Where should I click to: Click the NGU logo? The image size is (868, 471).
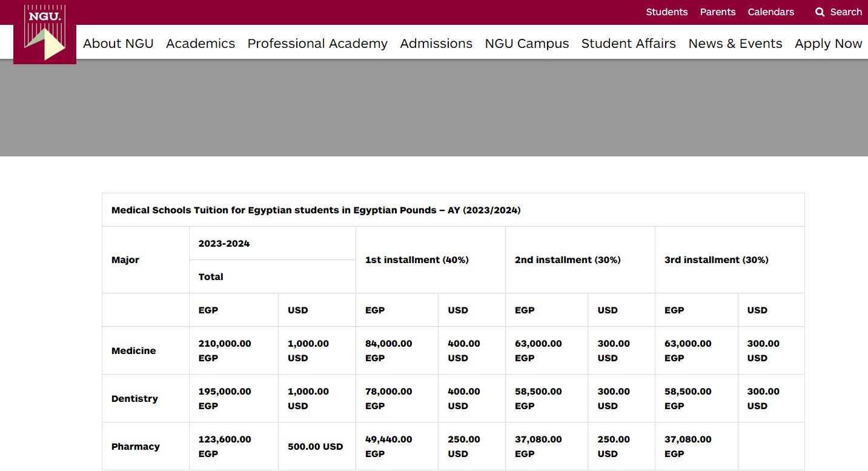click(45, 33)
